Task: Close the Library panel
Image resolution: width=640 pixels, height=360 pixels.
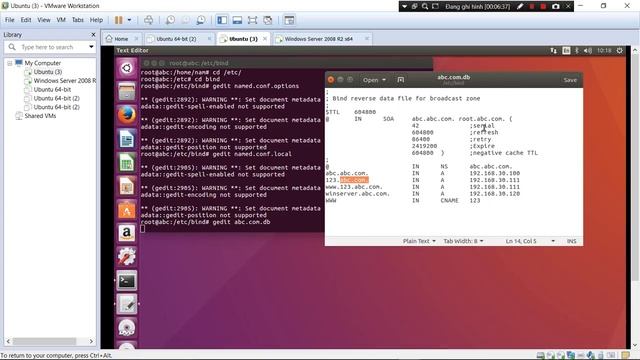Action: 93,35
